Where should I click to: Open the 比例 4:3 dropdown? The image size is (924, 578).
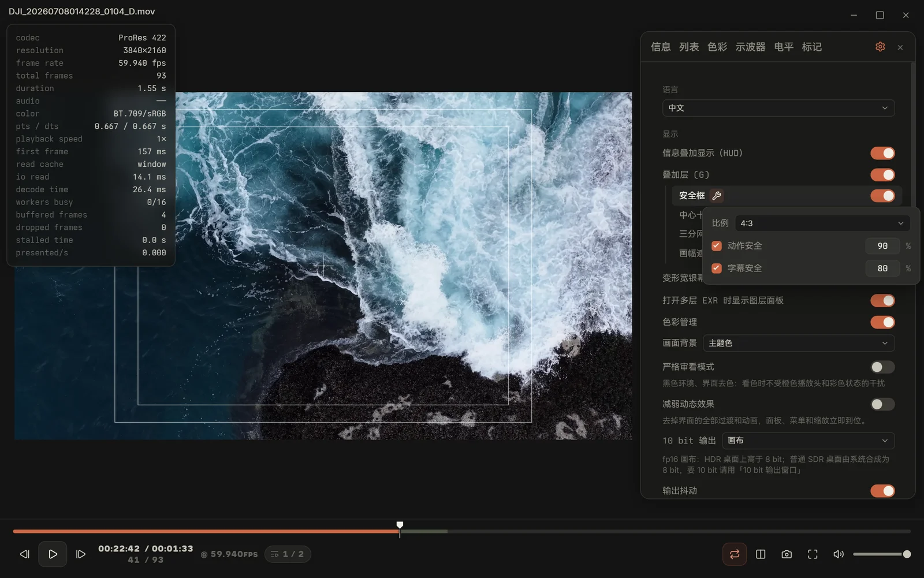click(822, 223)
